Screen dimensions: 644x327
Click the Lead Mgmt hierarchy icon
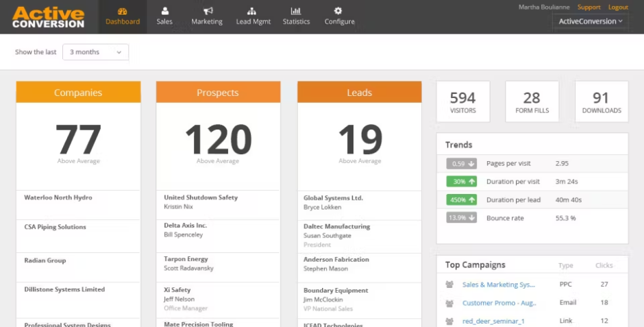click(253, 11)
